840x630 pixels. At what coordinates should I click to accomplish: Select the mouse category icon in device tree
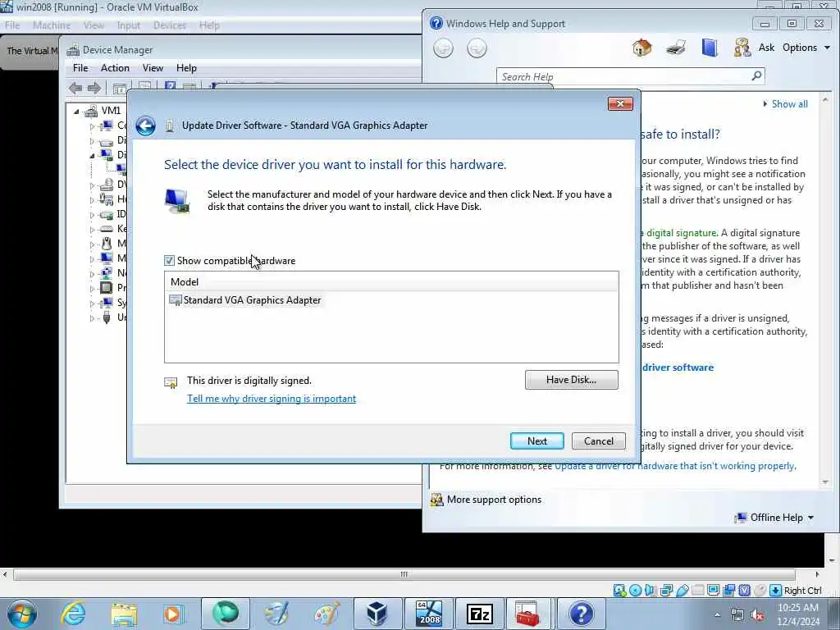tap(107, 244)
